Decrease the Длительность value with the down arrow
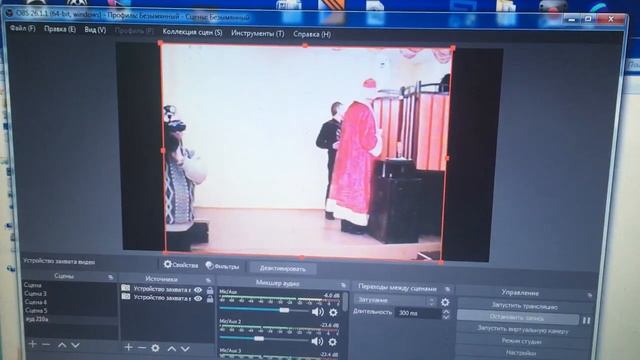640x360 pixels. click(x=446, y=317)
